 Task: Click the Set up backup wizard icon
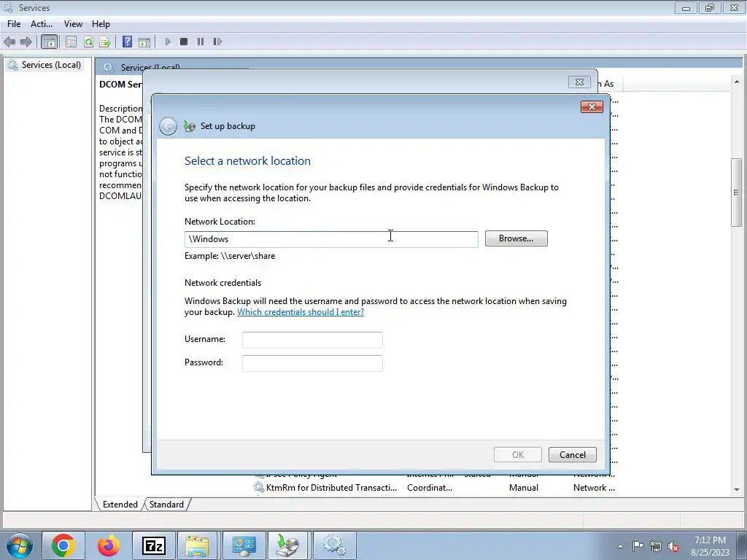(190, 126)
